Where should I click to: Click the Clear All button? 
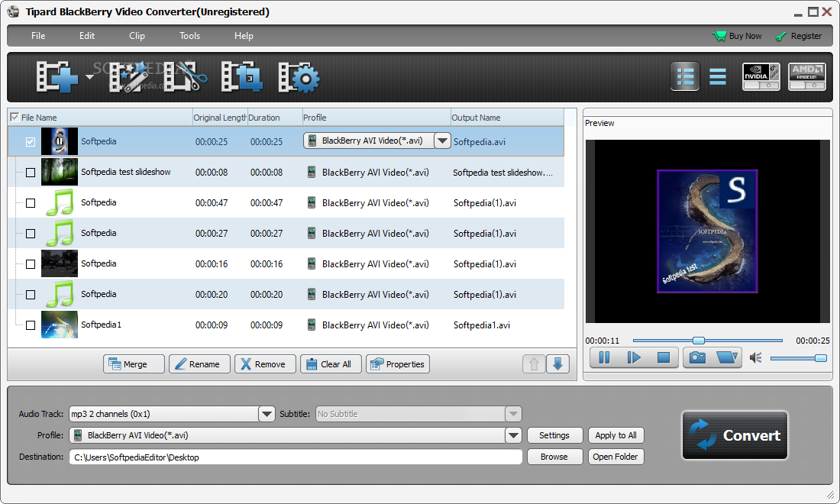[331, 364]
